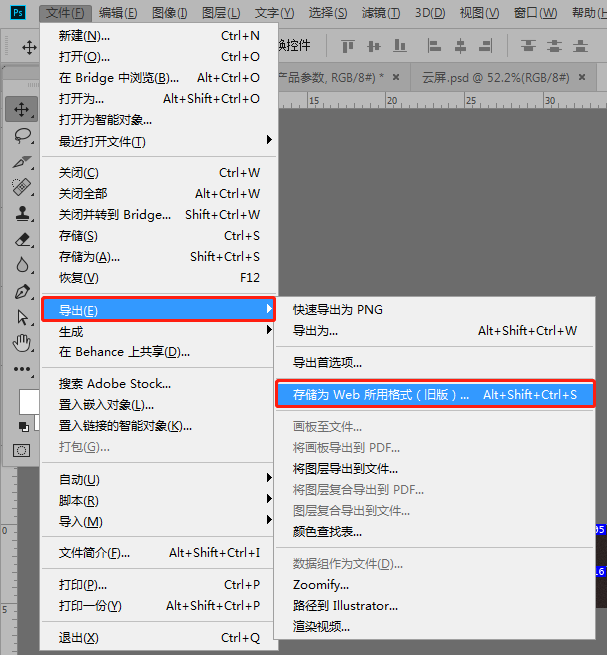
Task: Choose 文件简介(F)... menu item
Action: click(x=159, y=553)
